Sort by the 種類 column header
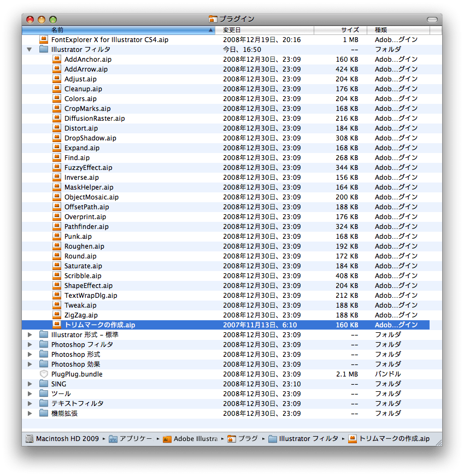The image size is (464, 476). coord(398,30)
